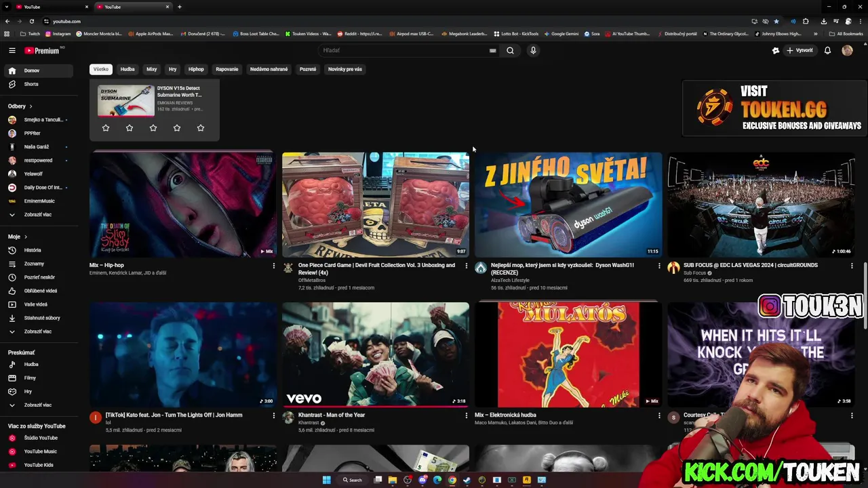Open Hry under Preskúmať

(39, 391)
